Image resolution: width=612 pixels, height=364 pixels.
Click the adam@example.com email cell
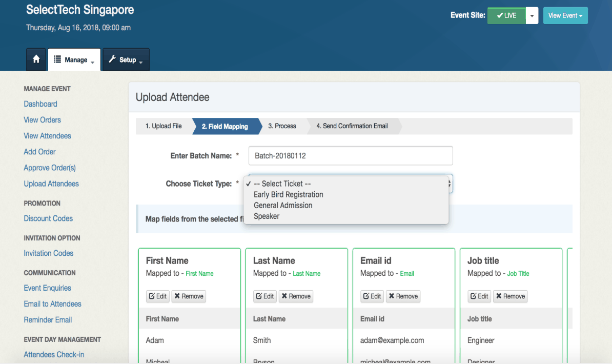[392, 340]
